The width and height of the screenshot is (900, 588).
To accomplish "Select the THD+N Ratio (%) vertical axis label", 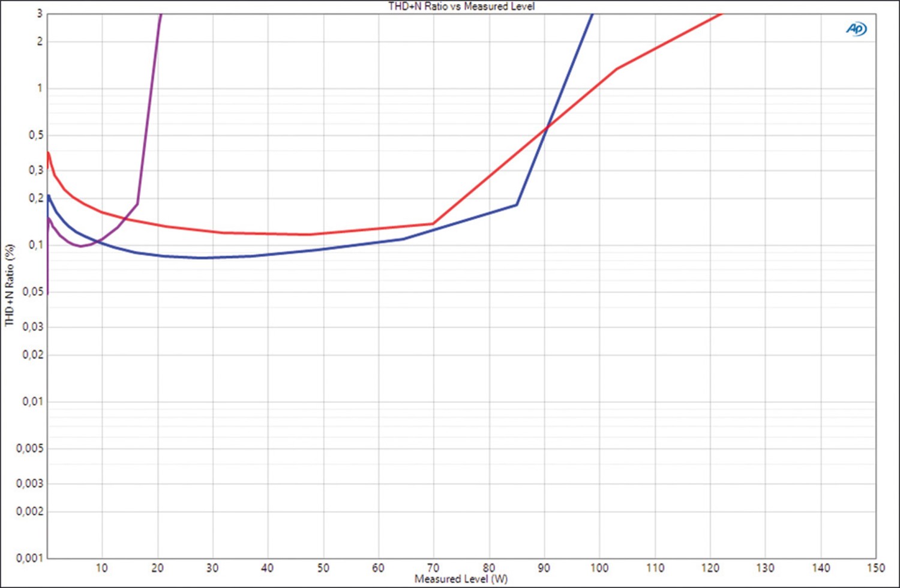I will [9, 285].
